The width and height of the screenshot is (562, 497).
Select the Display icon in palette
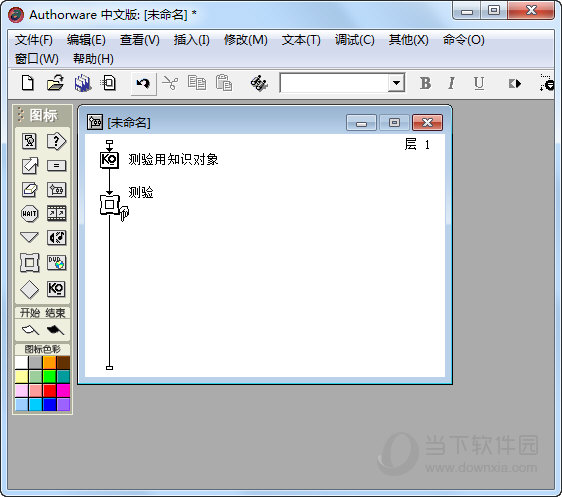[x=29, y=141]
